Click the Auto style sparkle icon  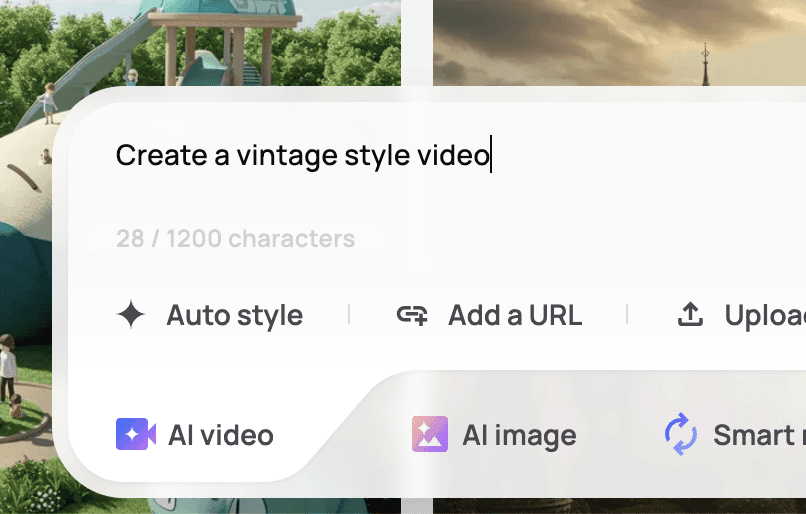(x=131, y=314)
